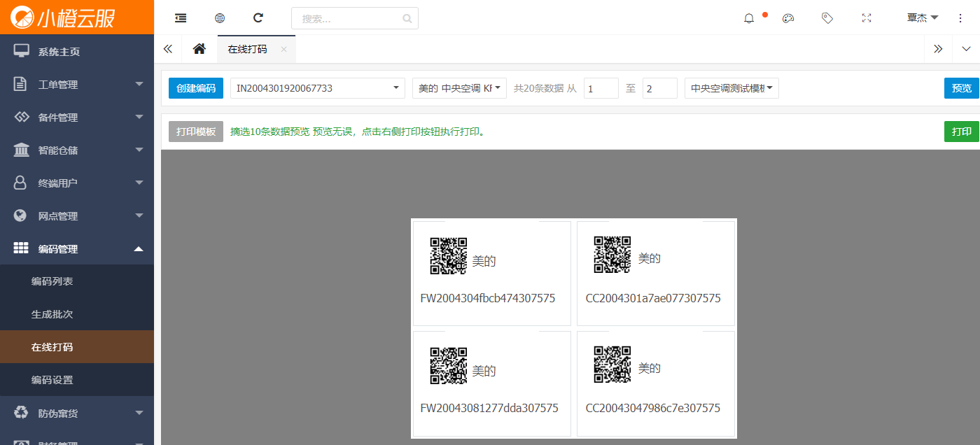Click the 智能仓储 bank icon

22,150
